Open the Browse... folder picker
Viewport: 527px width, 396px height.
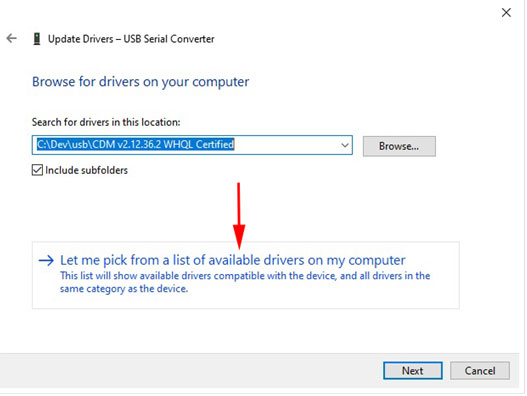pyautogui.click(x=399, y=146)
